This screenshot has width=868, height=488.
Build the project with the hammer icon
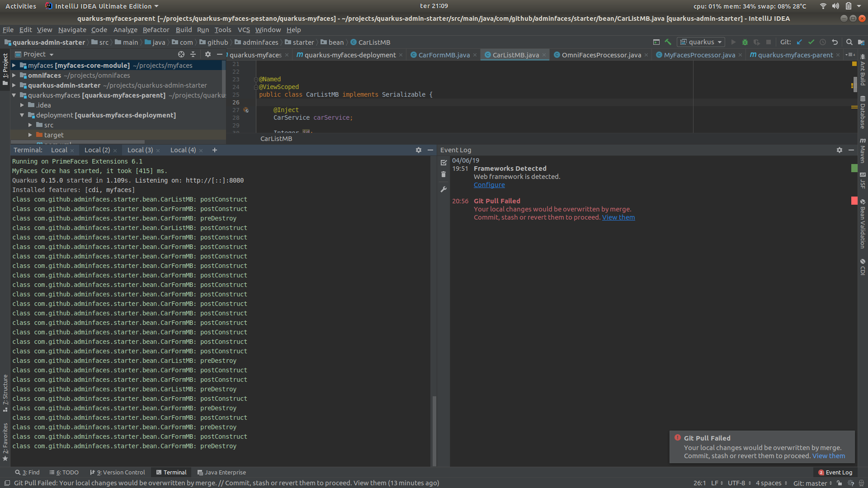click(x=669, y=42)
